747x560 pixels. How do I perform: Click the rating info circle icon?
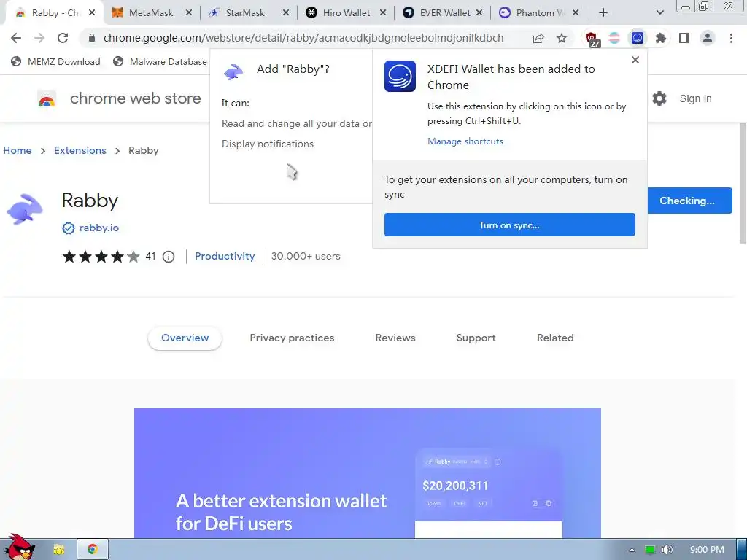tap(169, 257)
